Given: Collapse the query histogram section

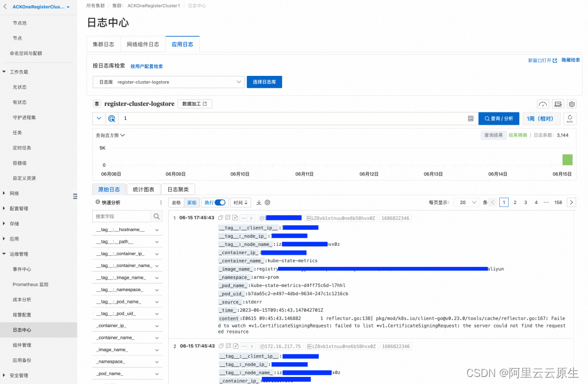Looking at the screenshot, I should coord(111,135).
